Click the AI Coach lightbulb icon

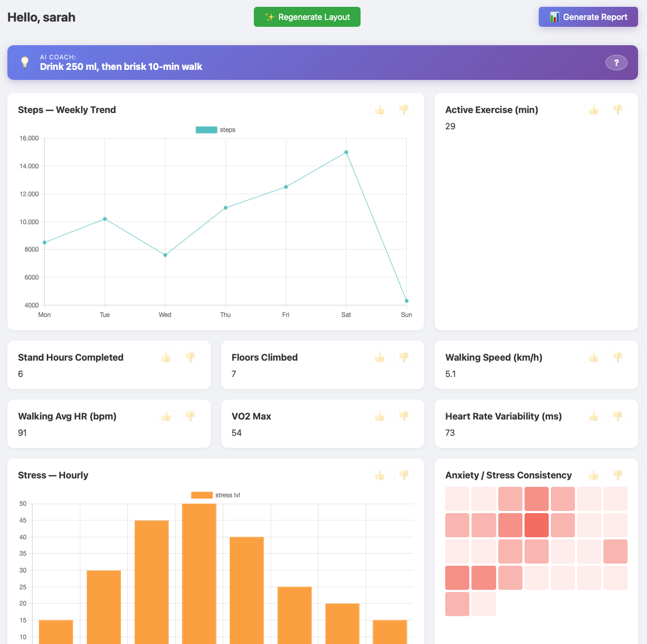[25, 63]
